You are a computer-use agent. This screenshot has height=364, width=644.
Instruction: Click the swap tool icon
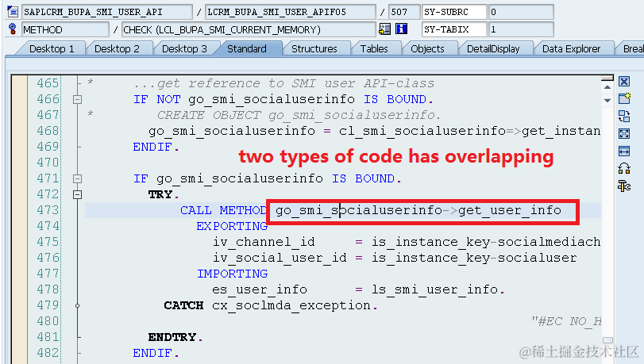(624, 116)
